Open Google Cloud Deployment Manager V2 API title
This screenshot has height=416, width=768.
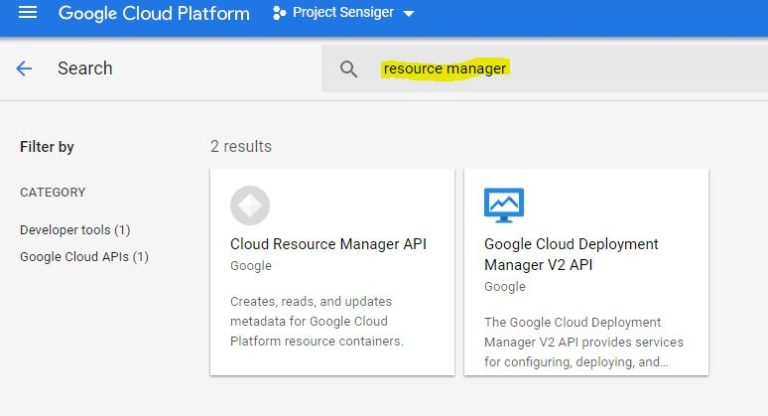pos(571,254)
